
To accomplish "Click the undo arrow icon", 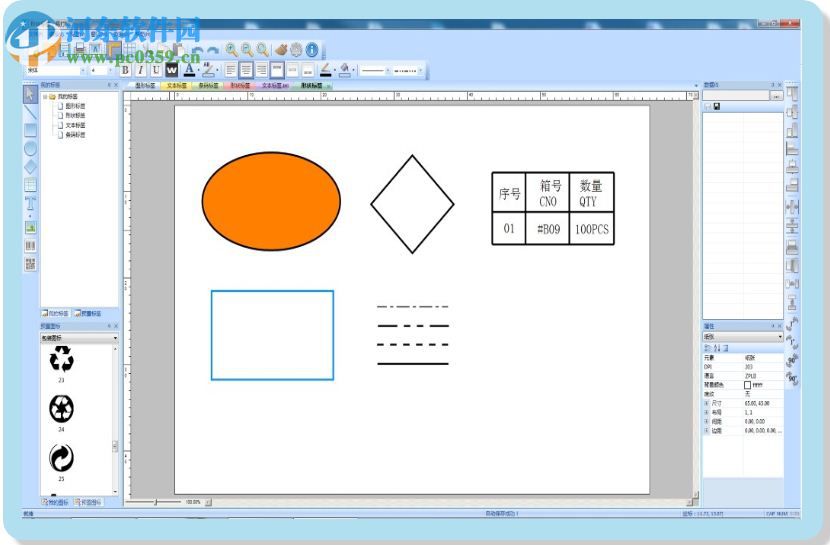I will click(197, 51).
